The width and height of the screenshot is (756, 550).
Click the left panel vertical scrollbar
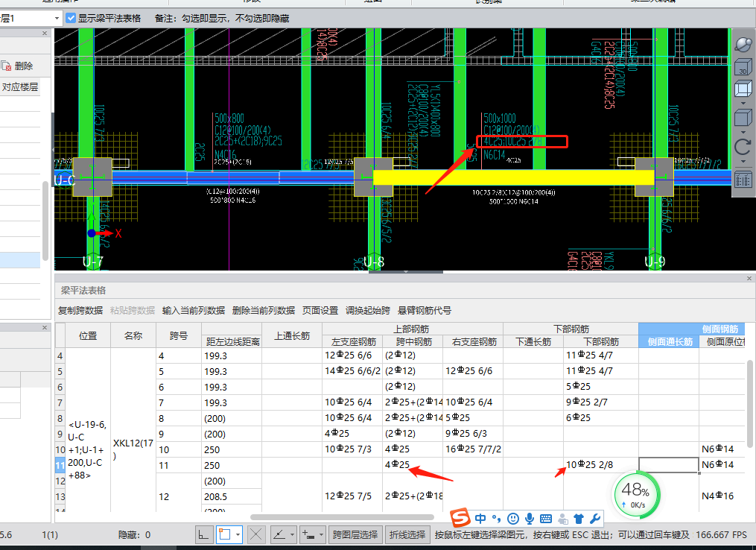point(45,221)
